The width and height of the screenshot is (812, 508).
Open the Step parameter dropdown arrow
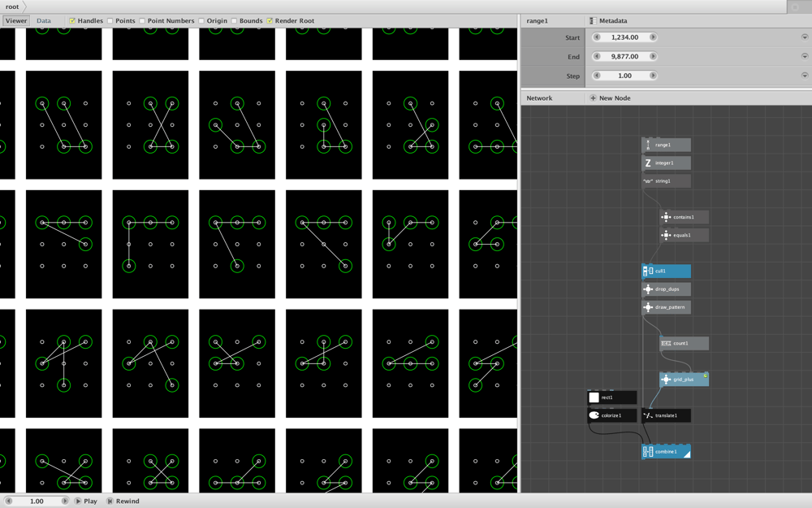[804, 76]
